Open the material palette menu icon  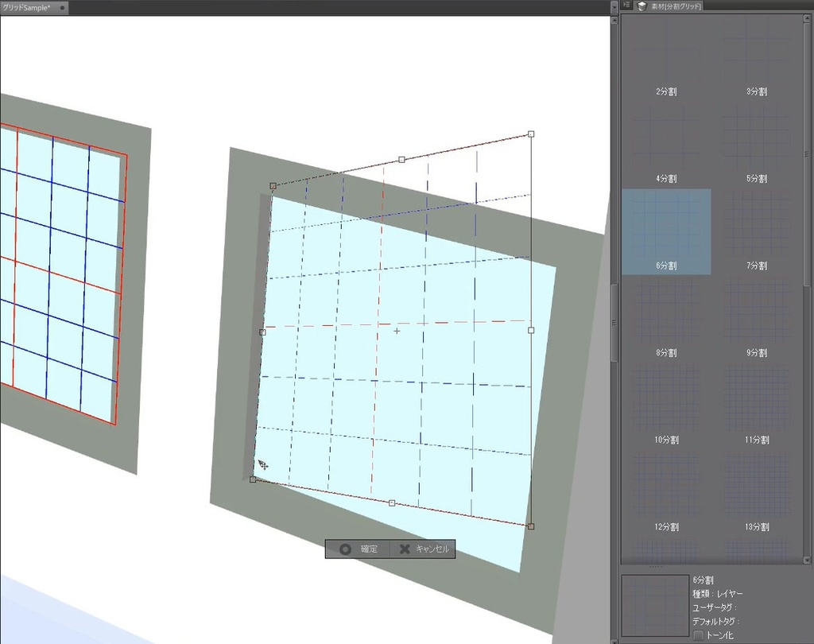pos(626,6)
